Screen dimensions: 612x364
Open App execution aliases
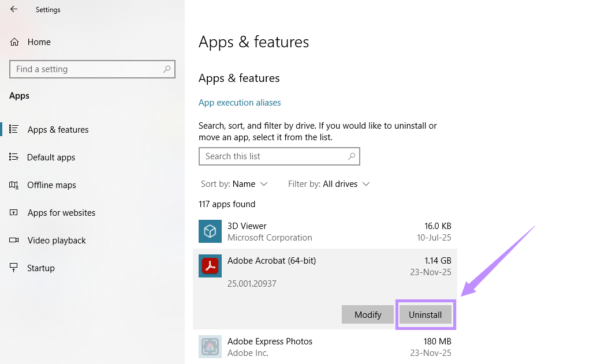tap(240, 102)
